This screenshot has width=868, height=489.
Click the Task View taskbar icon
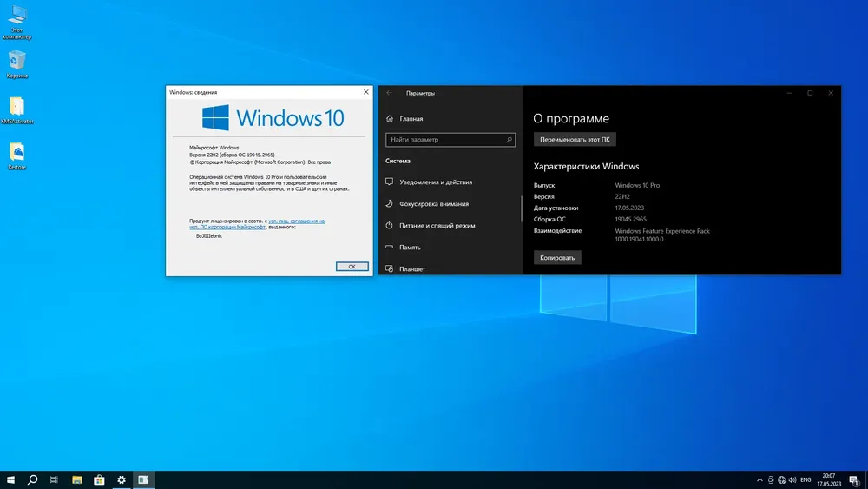(x=54, y=479)
